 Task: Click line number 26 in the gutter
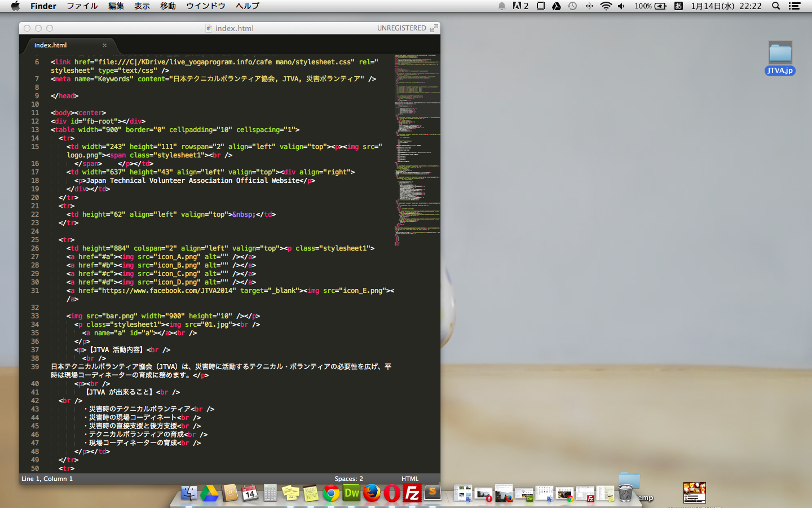pyautogui.click(x=35, y=248)
